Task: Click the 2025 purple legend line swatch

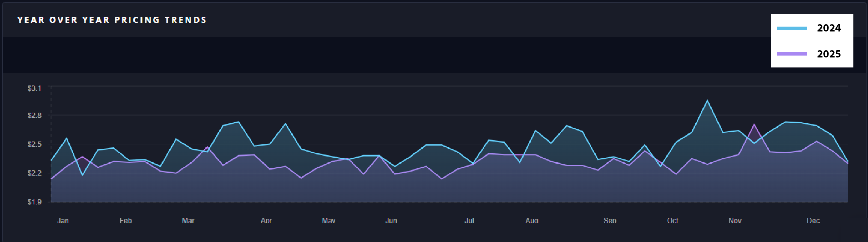Action: (x=792, y=54)
